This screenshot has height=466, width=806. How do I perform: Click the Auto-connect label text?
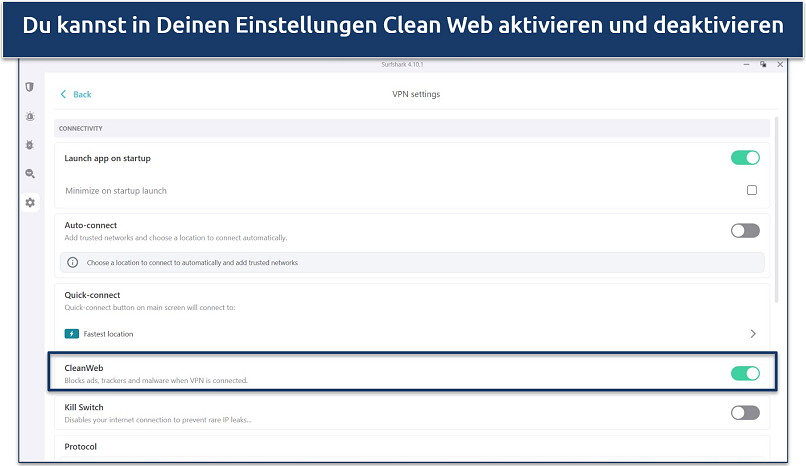pyautogui.click(x=90, y=225)
